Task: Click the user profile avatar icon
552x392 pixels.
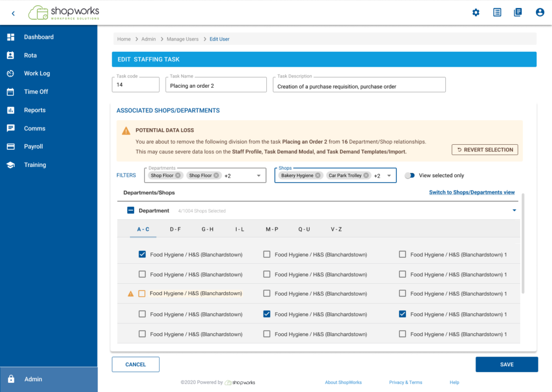Action: click(540, 12)
